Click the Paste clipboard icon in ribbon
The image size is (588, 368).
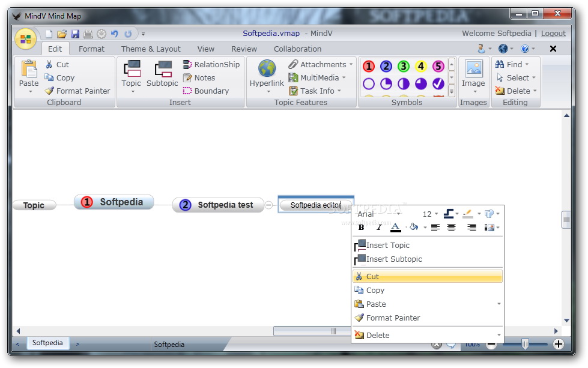pyautogui.click(x=29, y=68)
